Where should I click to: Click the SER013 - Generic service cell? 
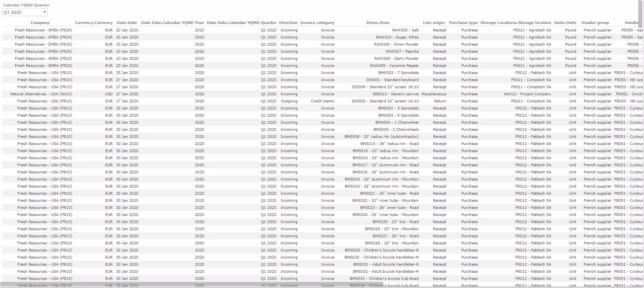pyautogui.click(x=395, y=94)
